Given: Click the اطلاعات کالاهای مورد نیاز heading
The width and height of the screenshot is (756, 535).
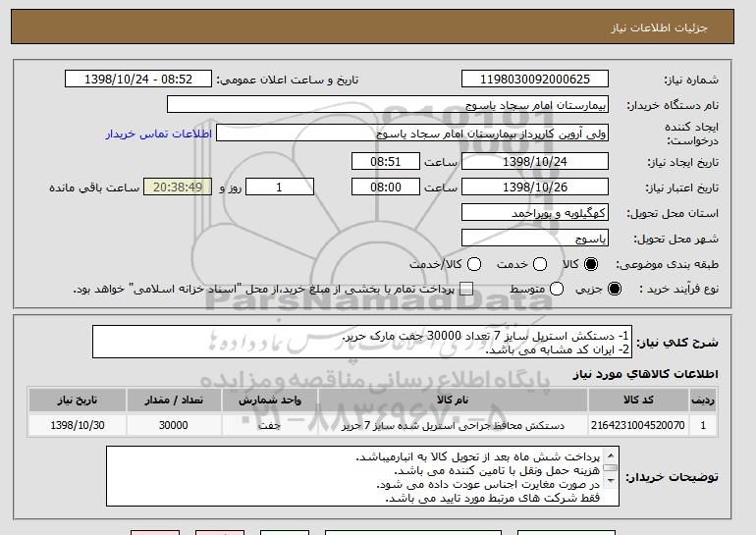Looking at the screenshot, I should tap(646, 374).
